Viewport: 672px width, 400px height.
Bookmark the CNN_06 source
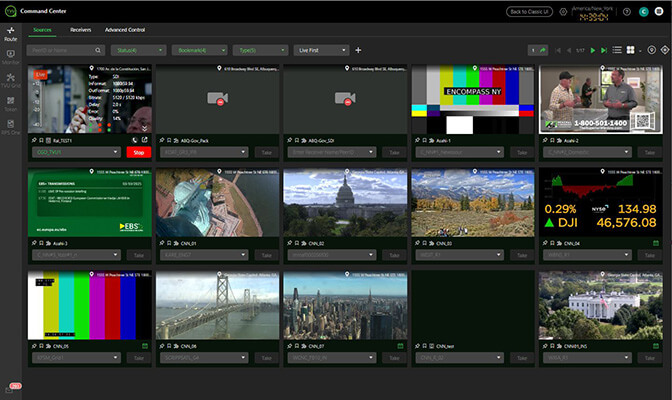pos(169,346)
